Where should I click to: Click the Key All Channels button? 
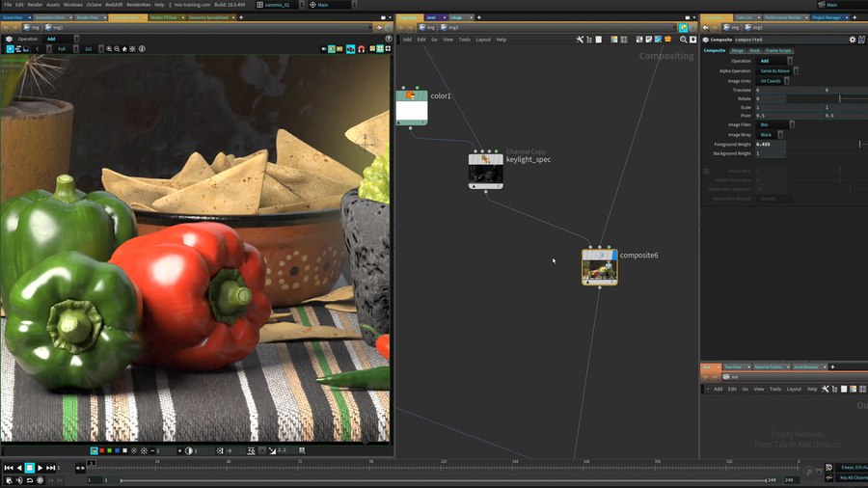pos(853,478)
